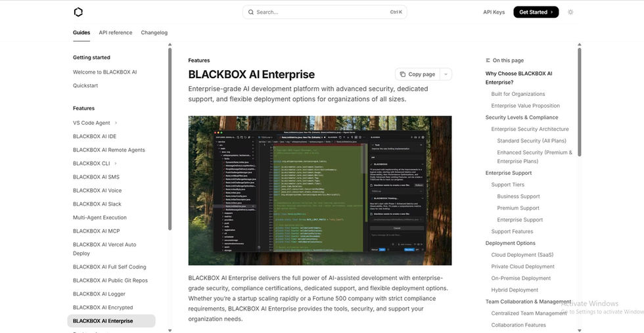Screen dimensions: 644x333
Task: Jump to Business Support section
Action: 518,196
